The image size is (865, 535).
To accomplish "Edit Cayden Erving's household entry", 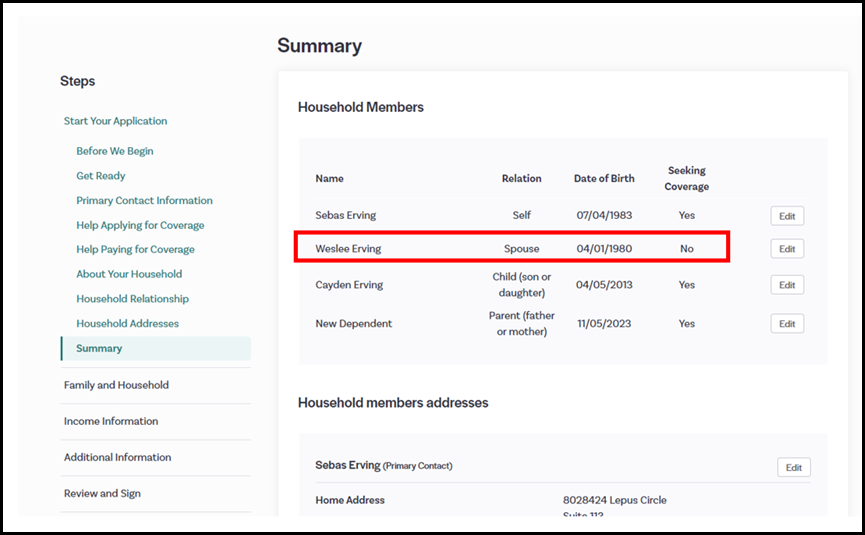I will pyautogui.click(x=786, y=285).
